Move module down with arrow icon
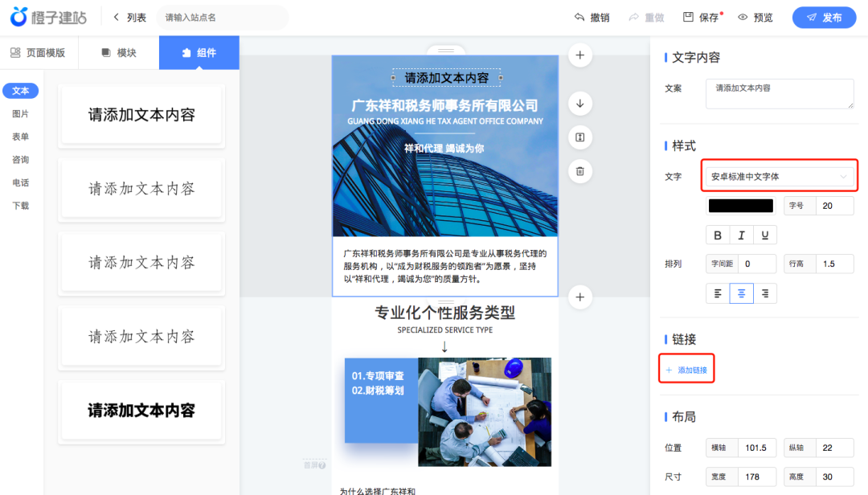The width and height of the screenshot is (868, 495). (580, 104)
